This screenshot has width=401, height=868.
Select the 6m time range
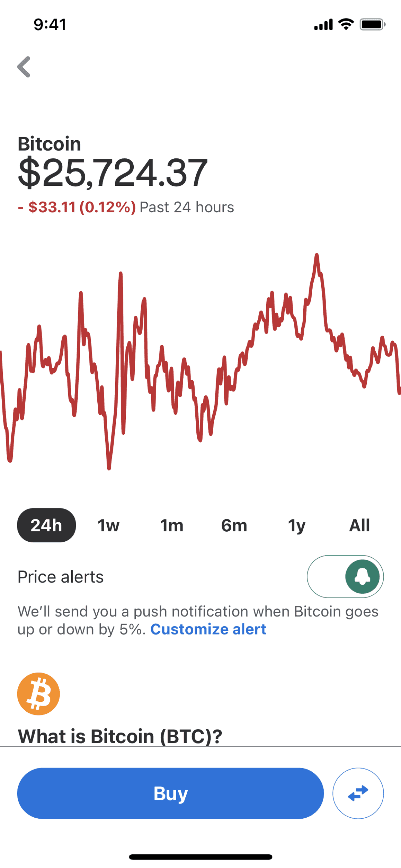[x=234, y=525]
